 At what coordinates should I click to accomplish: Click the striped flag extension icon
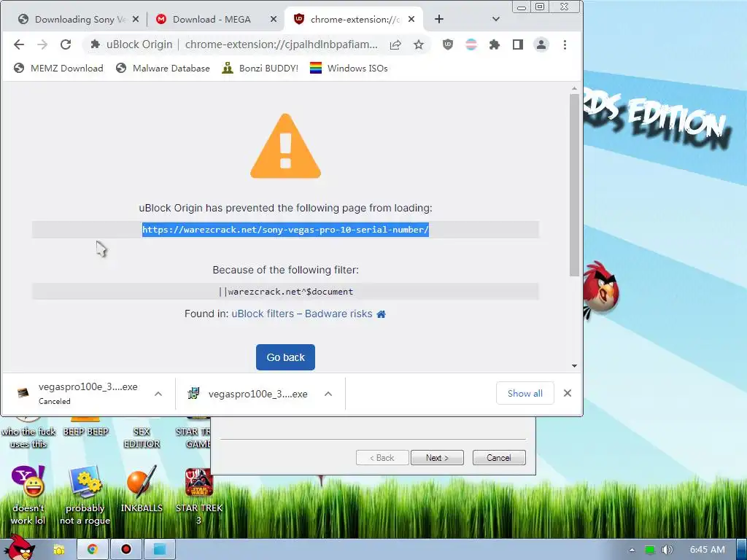(x=471, y=44)
